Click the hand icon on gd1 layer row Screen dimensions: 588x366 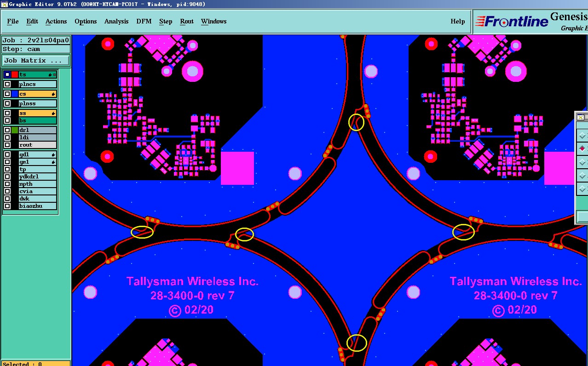pos(53,154)
